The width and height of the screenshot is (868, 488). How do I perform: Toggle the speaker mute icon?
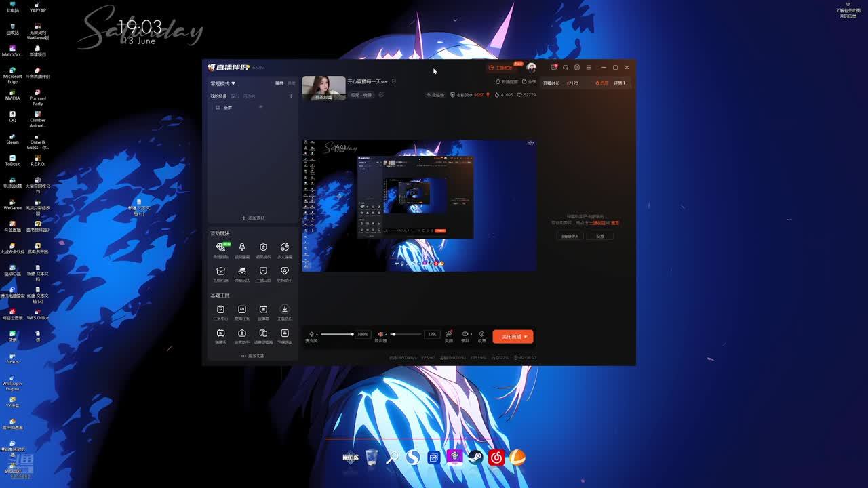pos(380,334)
